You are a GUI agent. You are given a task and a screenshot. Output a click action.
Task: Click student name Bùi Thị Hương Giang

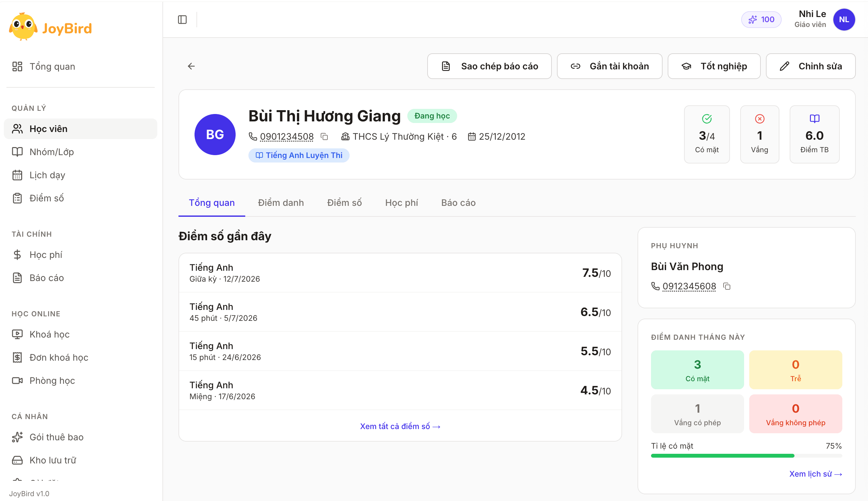[324, 116]
